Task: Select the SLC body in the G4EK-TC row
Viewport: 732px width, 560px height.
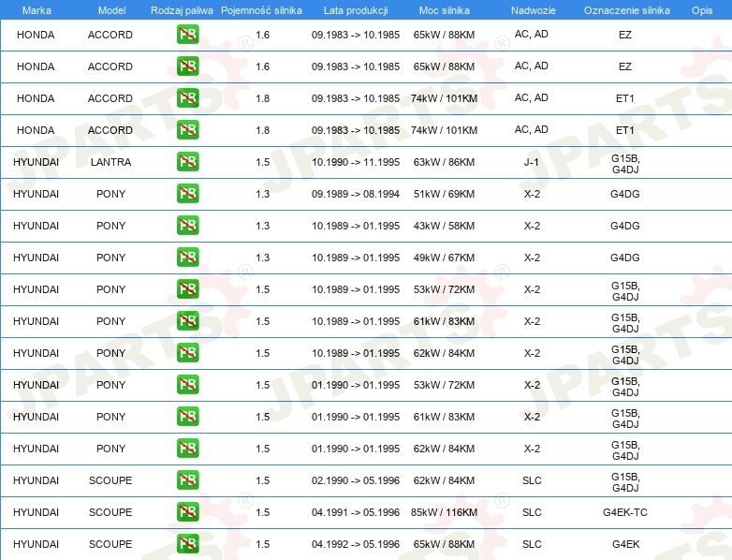Action: 532,512
